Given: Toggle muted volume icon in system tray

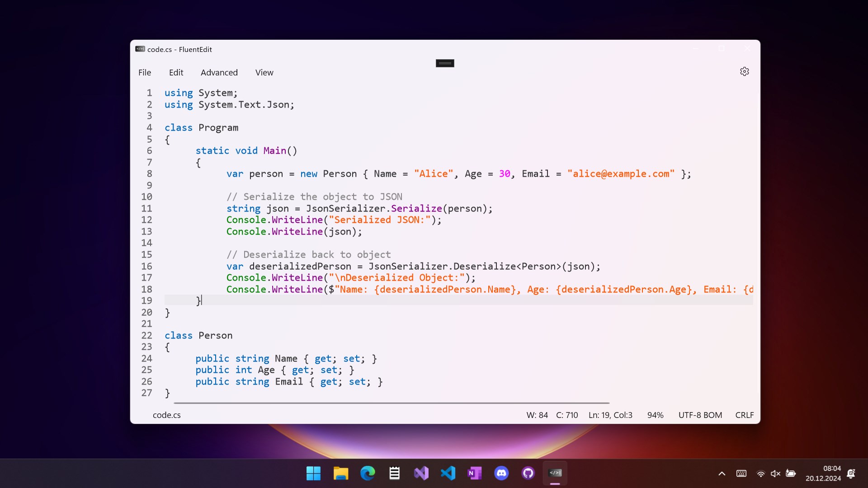Looking at the screenshot, I should tap(775, 474).
